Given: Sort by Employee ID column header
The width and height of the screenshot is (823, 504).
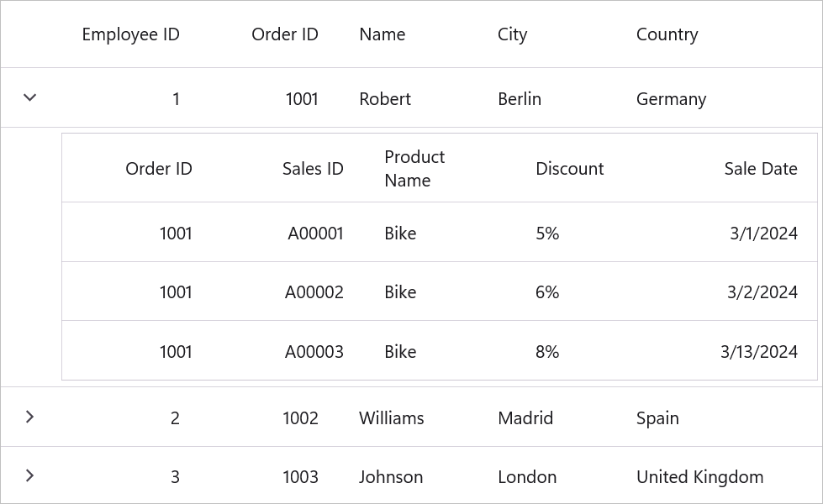Looking at the screenshot, I should click(x=130, y=34).
